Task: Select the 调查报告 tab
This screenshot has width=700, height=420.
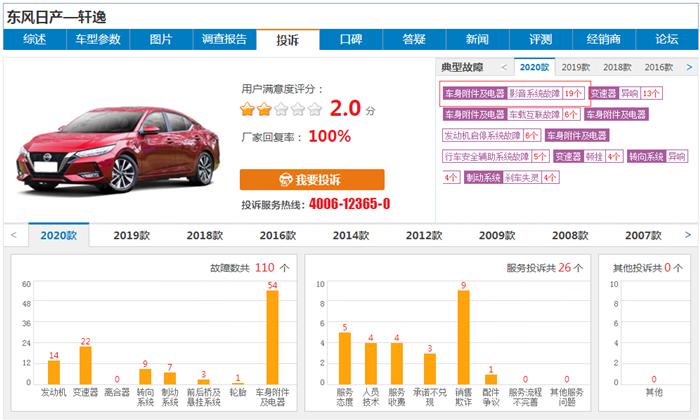Action: [x=224, y=39]
